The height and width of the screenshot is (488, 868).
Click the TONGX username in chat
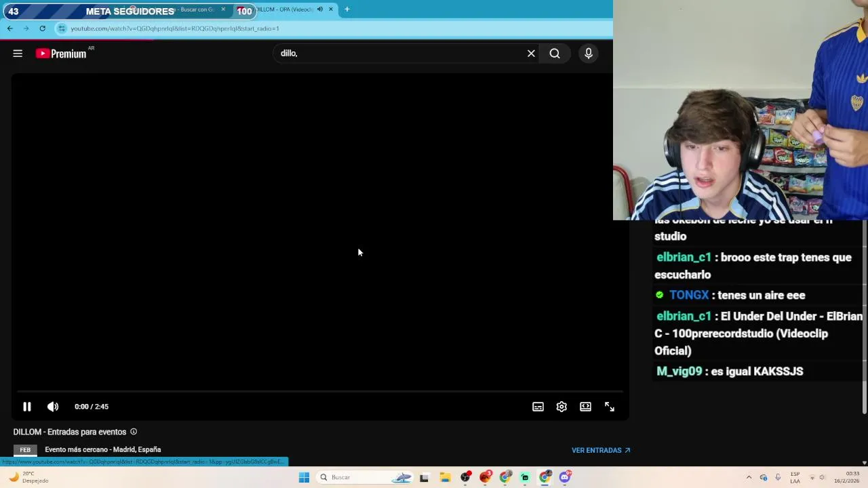pyautogui.click(x=689, y=295)
